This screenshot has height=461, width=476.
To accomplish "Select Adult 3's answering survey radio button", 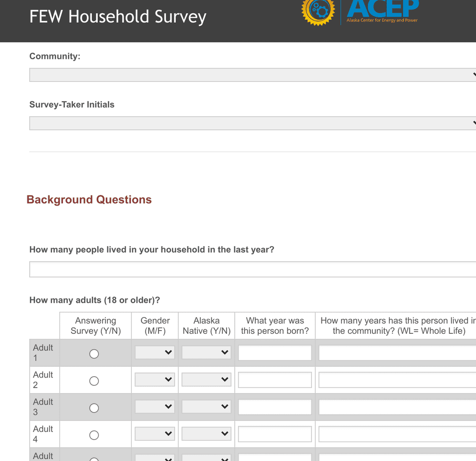I will click(x=94, y=408).
